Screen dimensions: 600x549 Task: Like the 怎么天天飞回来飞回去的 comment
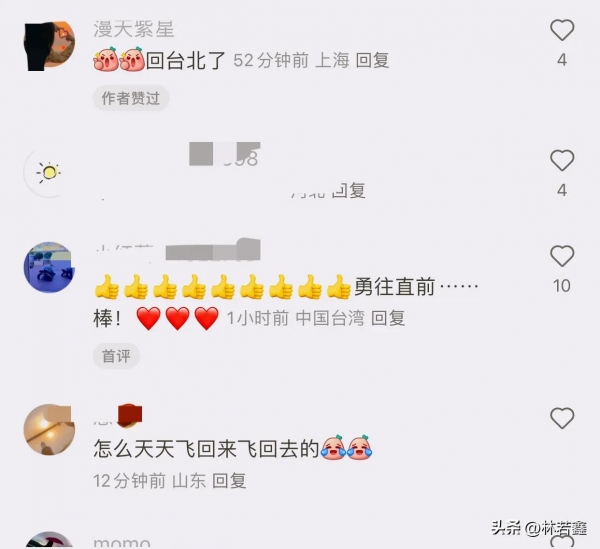[x=562, y=418]
